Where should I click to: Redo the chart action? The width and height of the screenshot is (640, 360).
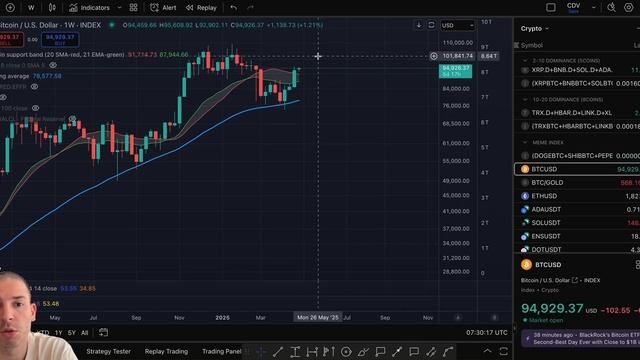(x=250, y=7)
